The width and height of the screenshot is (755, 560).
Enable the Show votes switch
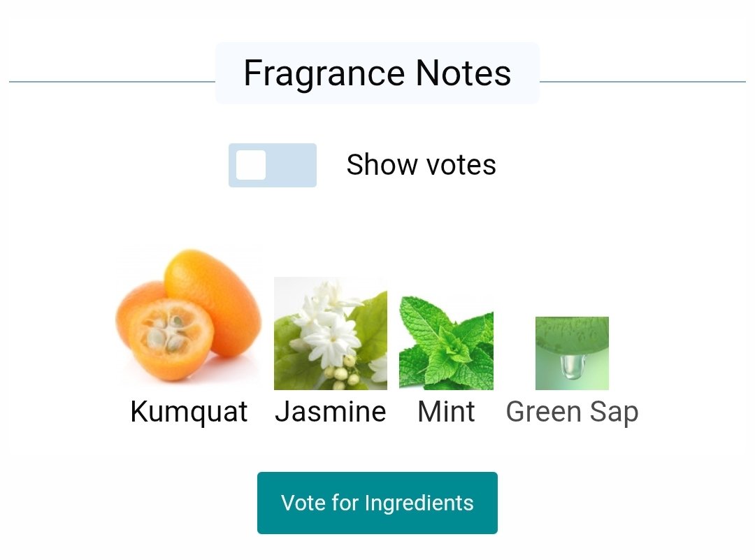[273, 166]
